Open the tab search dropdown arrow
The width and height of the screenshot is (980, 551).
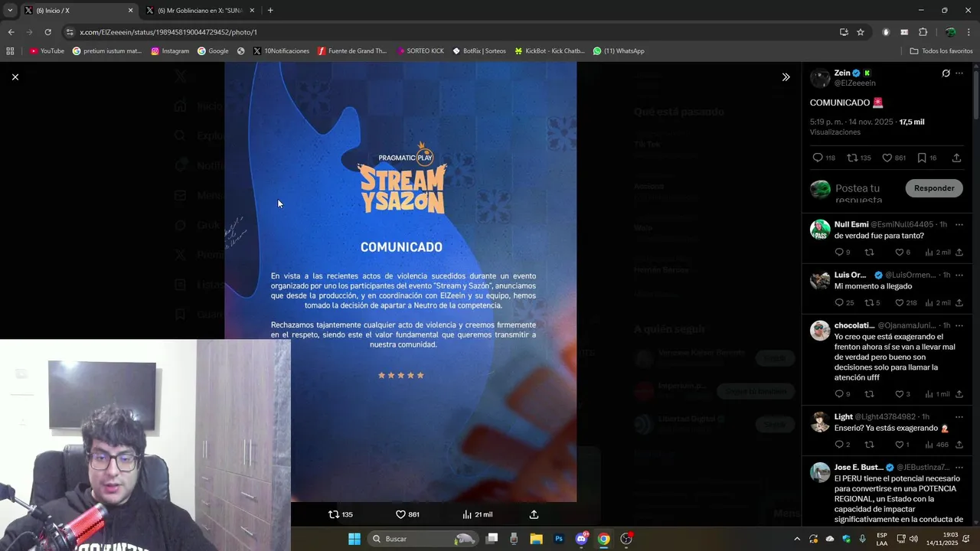[x=9, y=11]
